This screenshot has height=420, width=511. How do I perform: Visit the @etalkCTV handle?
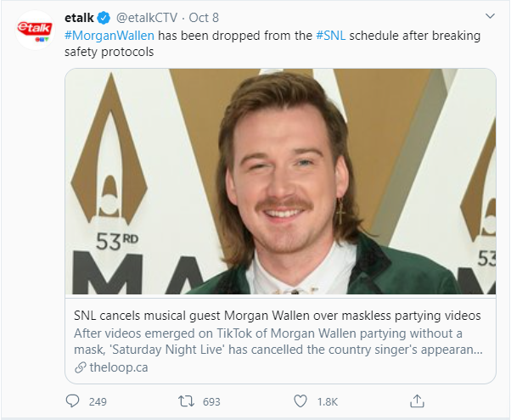click(x=151, y=18)
